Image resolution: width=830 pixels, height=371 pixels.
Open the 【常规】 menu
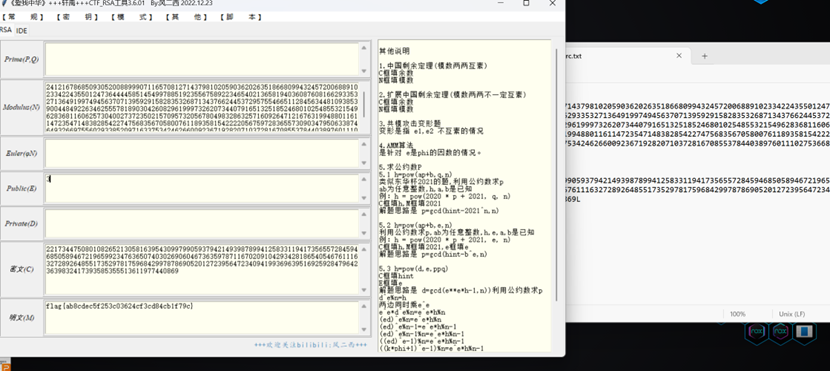(x=22, y=17)
